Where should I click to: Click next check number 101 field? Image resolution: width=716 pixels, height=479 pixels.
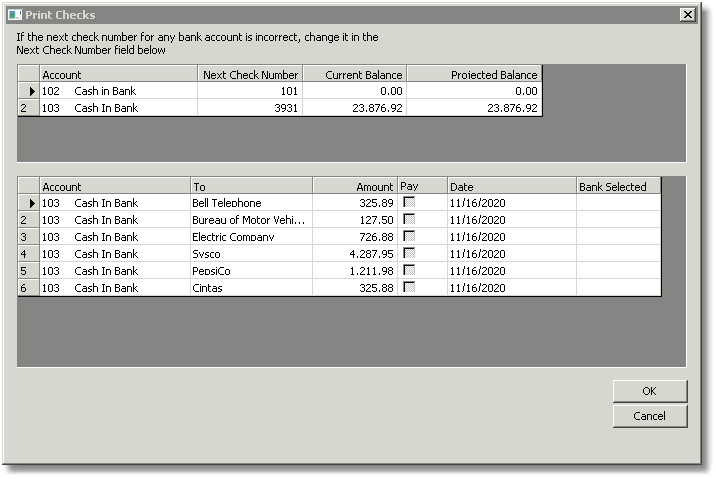(250, 91)
